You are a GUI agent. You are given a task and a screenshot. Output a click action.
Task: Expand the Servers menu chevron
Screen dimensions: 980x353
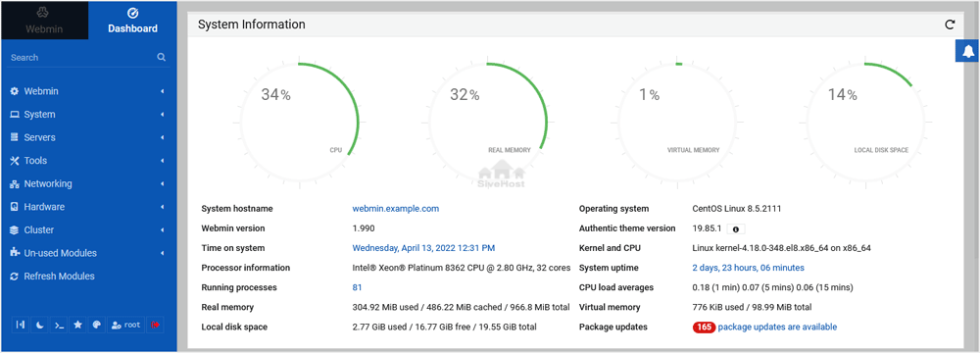[x=163, y=137]
